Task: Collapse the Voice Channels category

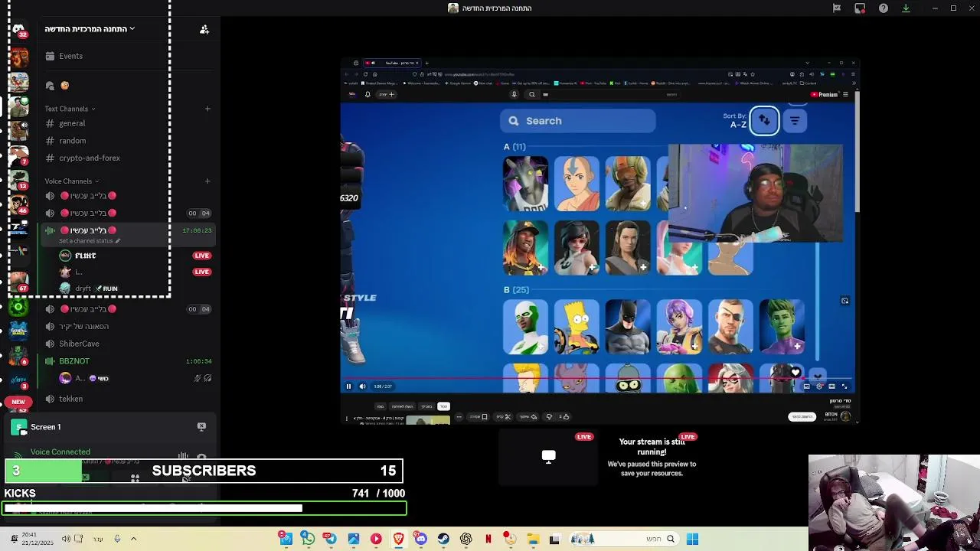Action: 72,181
